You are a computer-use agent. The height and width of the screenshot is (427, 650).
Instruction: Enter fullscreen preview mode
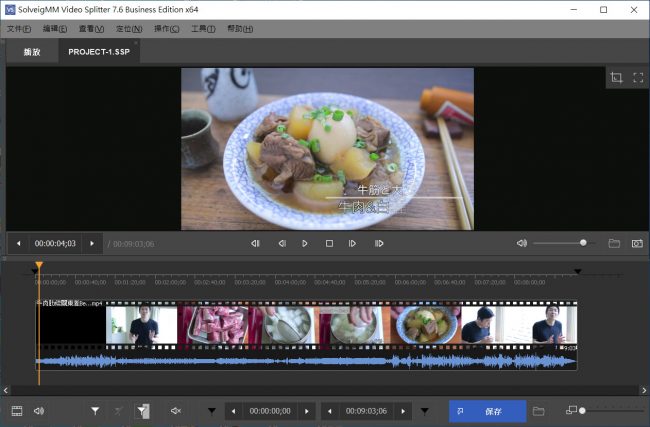pyautogui.click(x=637, y=78)
